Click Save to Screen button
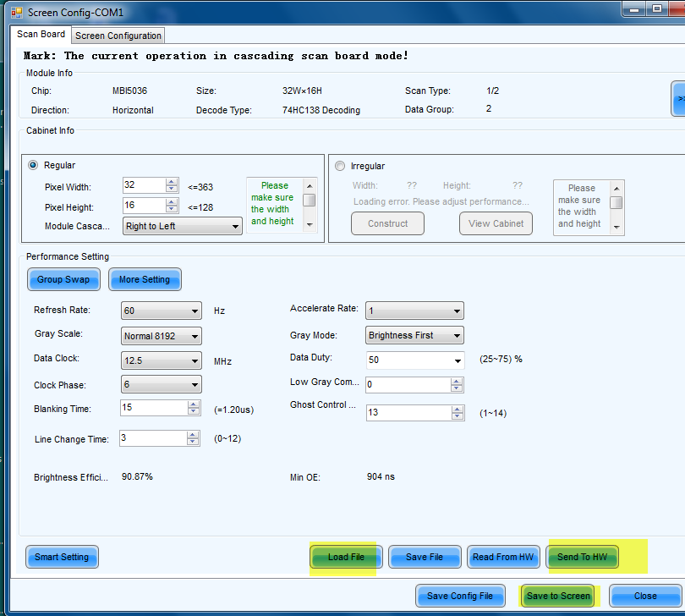This screenshot has height=616, width=685. point(558,596)
